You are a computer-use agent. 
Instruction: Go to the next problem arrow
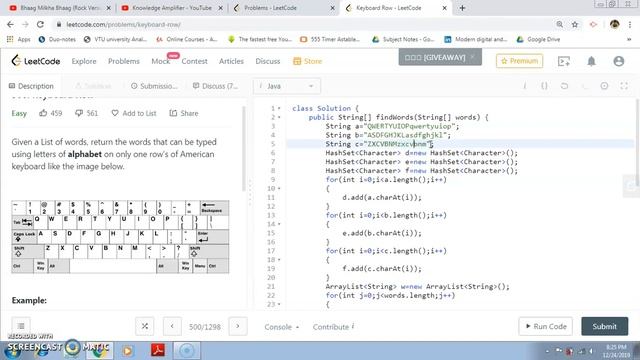click(238, 326)
